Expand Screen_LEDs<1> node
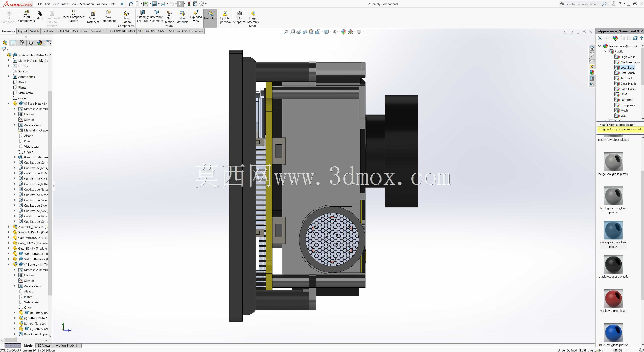644x352 pixels. [9, 232]
